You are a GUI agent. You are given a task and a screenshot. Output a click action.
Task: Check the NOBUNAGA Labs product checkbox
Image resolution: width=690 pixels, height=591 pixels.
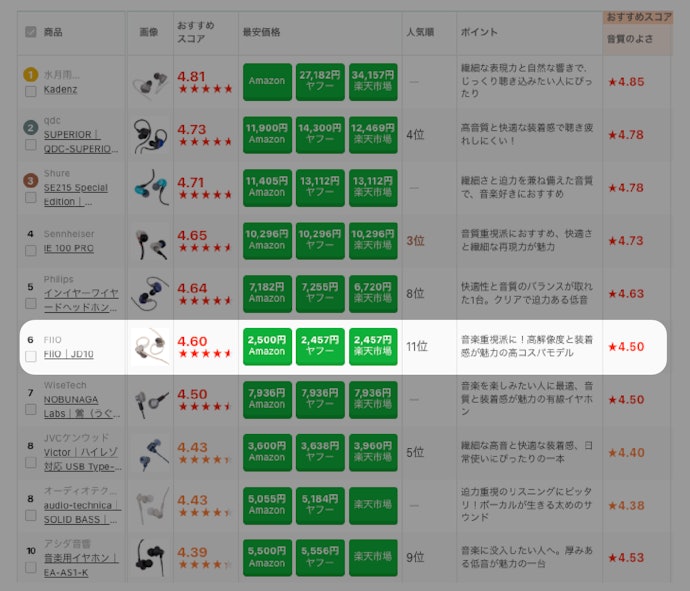pos(31,409)
